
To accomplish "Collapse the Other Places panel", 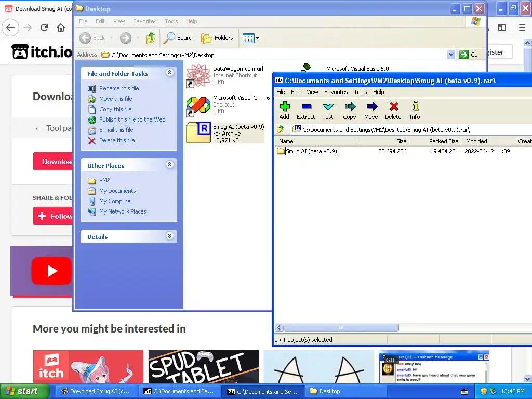I will coord(170,165).
